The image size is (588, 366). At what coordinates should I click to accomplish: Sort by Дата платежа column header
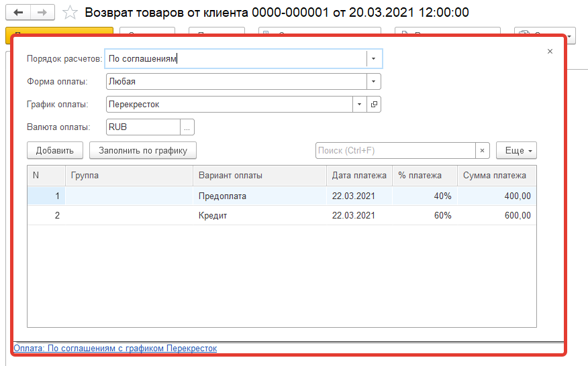click(359, 176)
